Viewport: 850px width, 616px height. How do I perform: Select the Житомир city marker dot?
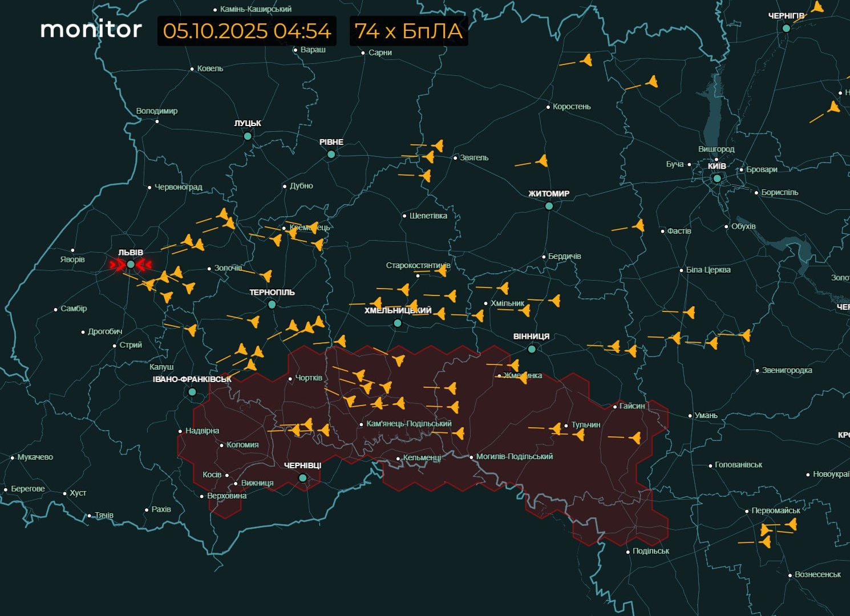click(x=549, y=206)
